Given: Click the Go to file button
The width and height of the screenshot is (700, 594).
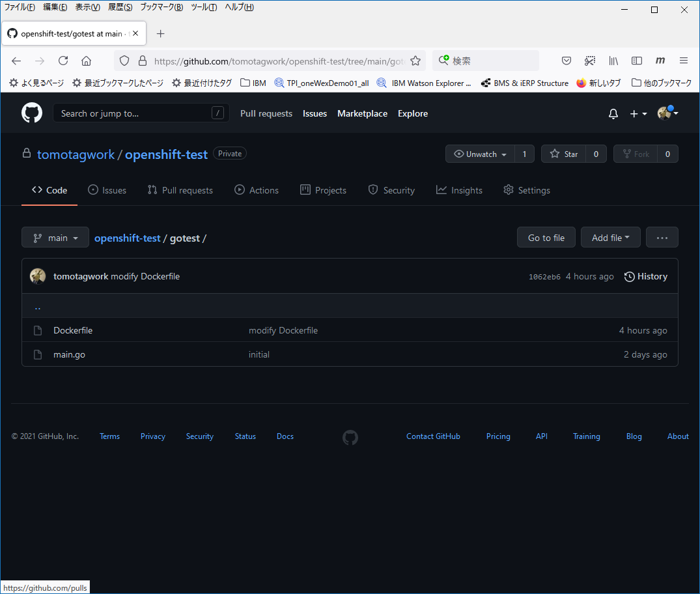Looking at the screenshot, I should [x=546, y=238].
